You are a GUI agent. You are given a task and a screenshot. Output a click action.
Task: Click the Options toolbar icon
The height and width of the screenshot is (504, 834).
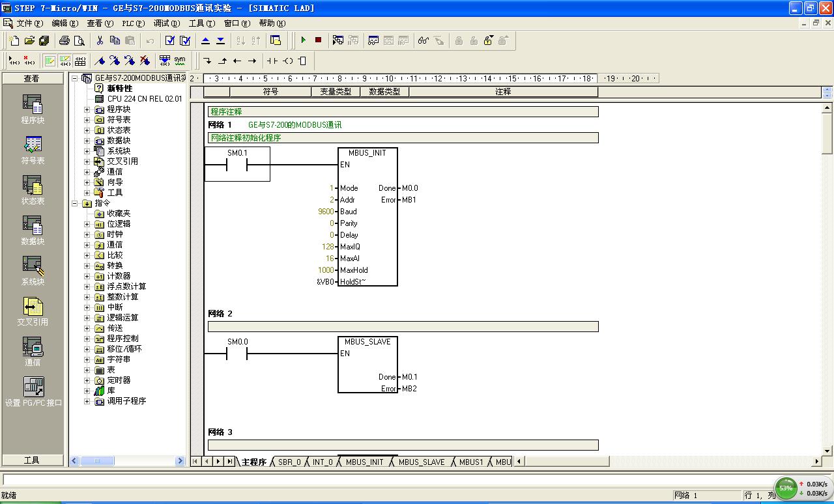(x=276, y=40)
